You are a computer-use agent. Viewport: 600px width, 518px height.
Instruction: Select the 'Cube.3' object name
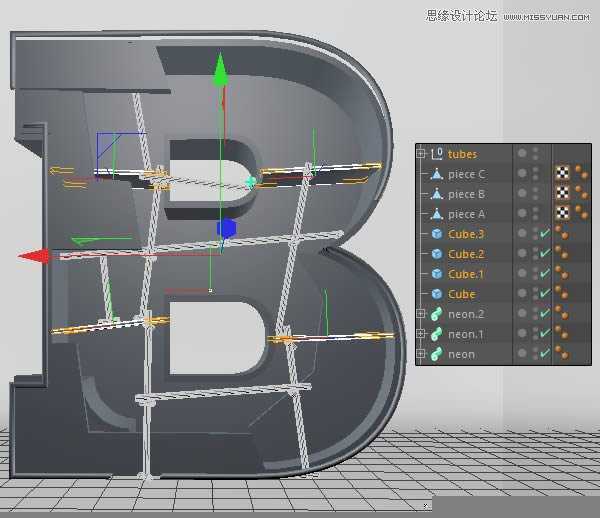pos(466,234)
